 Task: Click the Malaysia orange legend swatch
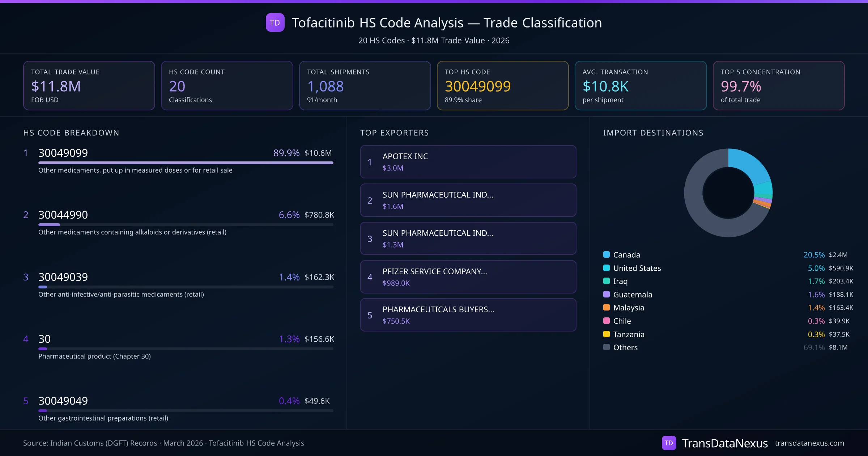tap(607, 308)
